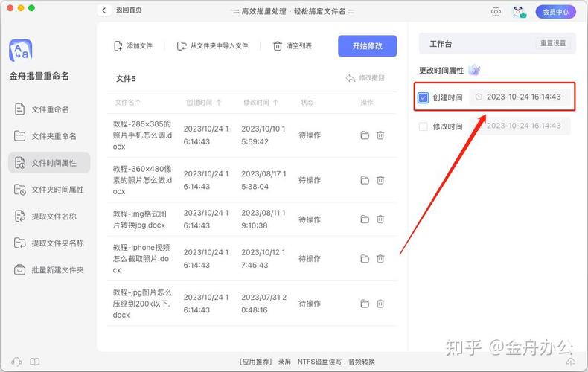Click 添加文件 to add files
This screenshot has height=372, width=588.
point(133,45)
